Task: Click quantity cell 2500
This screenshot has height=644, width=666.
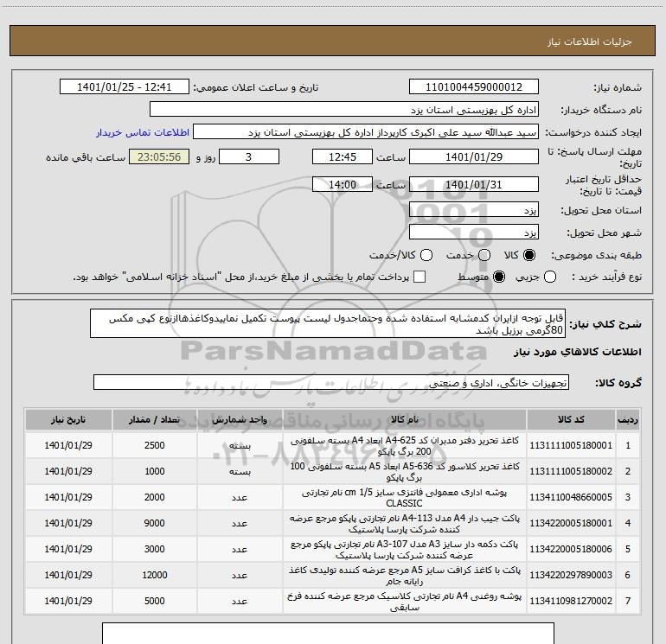Action: coord(155,445)
